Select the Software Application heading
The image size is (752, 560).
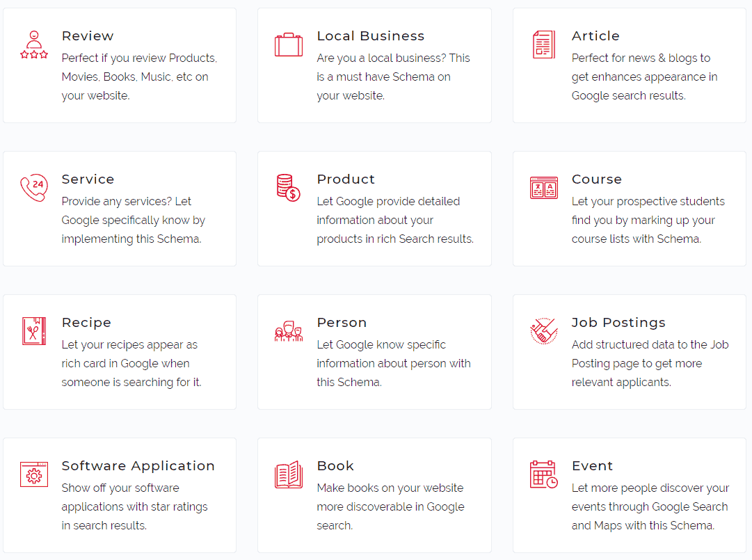tap(138, 466)
